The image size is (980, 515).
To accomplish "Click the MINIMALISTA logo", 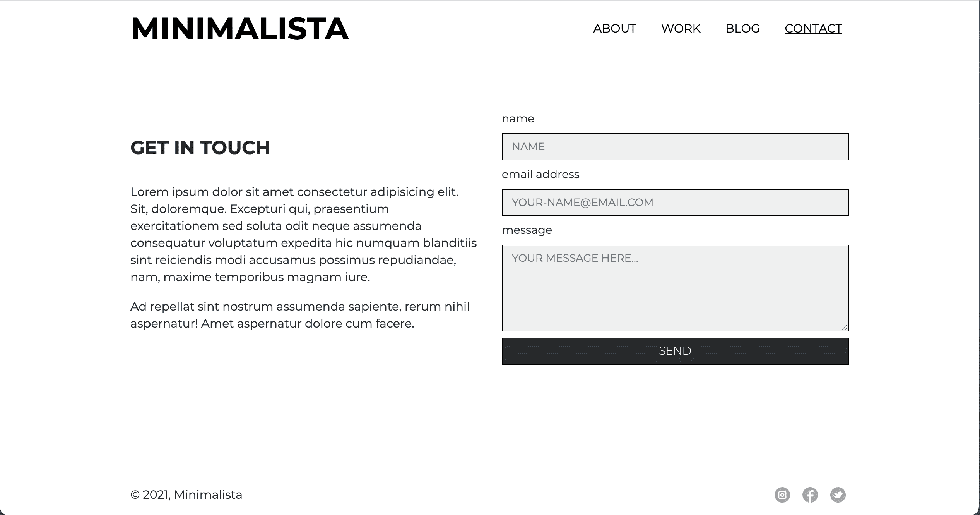I will [x=240, y=29].
